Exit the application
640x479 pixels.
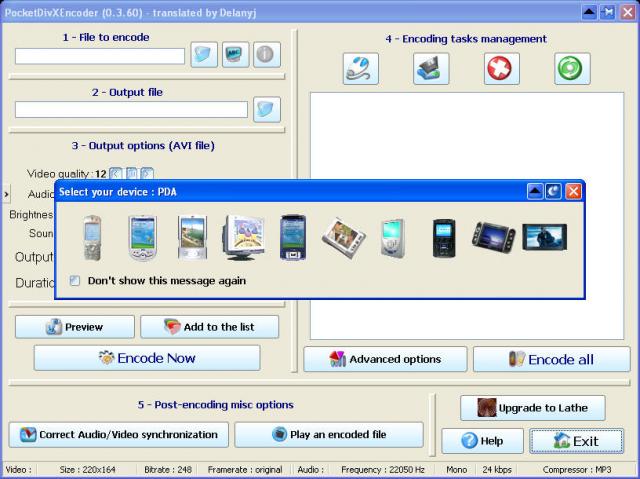point(577,441)
